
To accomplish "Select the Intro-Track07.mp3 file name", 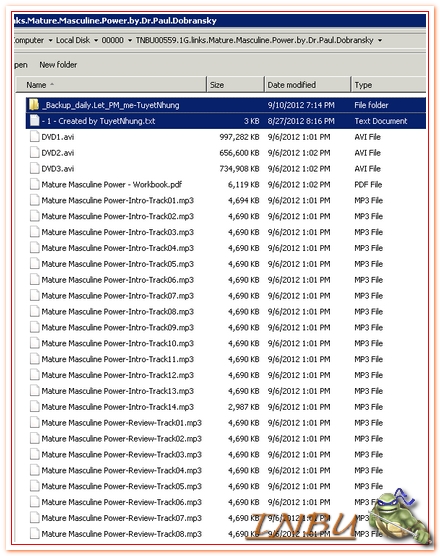I will pos(117,296).
